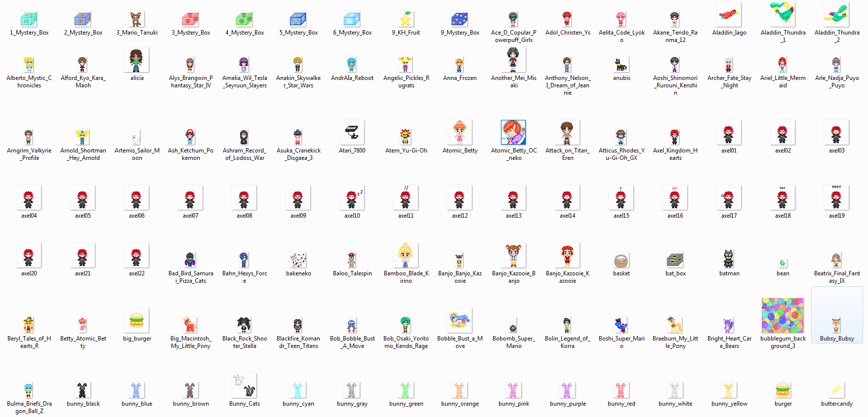Select the batman sprite icon

[x=729, y=259]
